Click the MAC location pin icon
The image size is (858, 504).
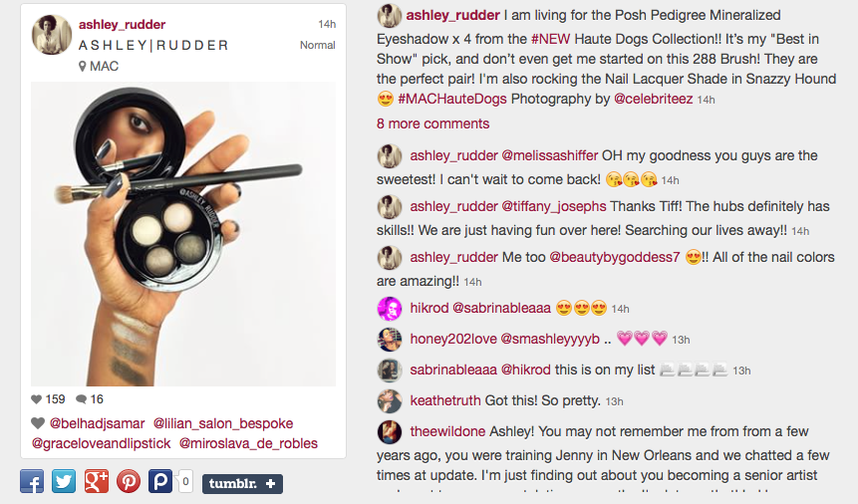[83, 66]
